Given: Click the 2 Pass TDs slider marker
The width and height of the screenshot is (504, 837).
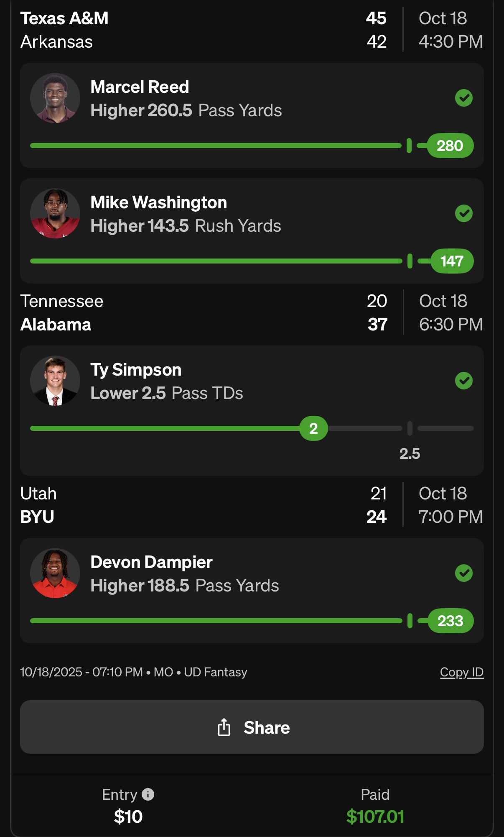Looking at the screenshot, I should [x=313, y=428].
